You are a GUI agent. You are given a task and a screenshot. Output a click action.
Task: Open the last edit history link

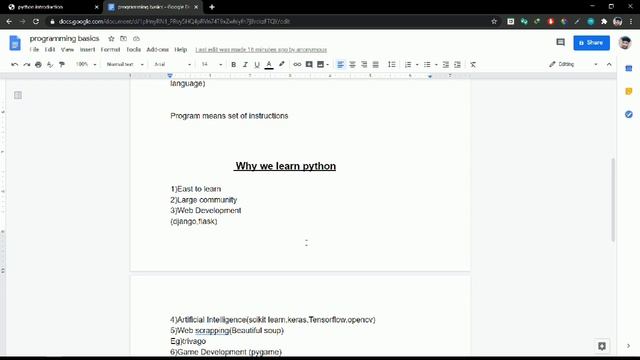(261, 50)
